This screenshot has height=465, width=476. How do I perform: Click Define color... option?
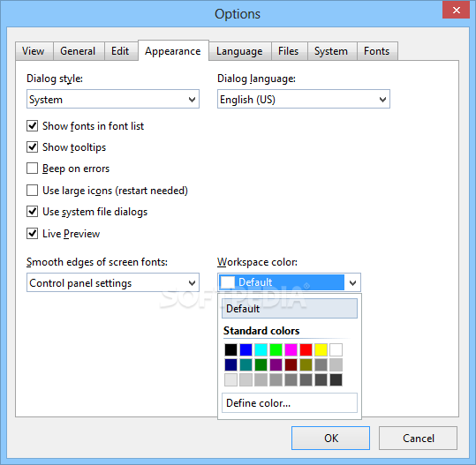pos(290,403)
